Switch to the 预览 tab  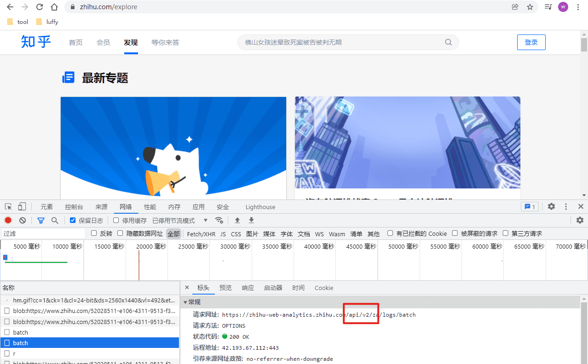pyautogui.click(x=225, y=288)
